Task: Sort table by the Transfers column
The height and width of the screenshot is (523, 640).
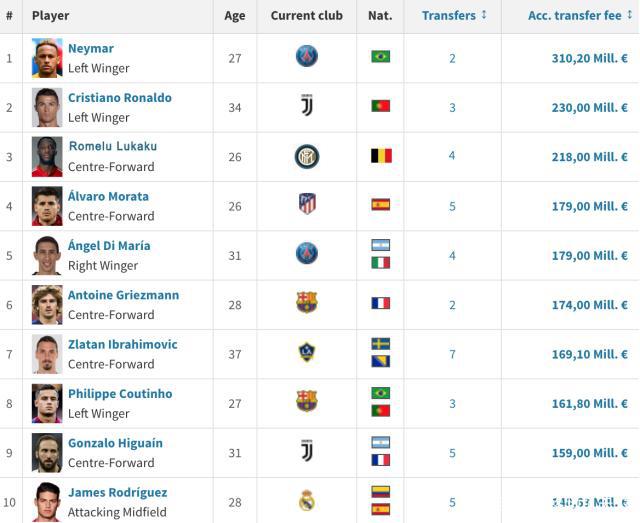Action: point(453,16)
